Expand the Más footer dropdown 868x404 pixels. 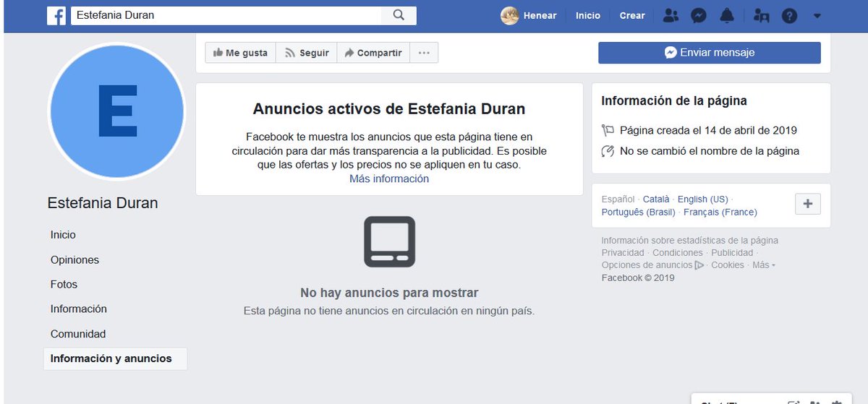(x=763, y=265)
